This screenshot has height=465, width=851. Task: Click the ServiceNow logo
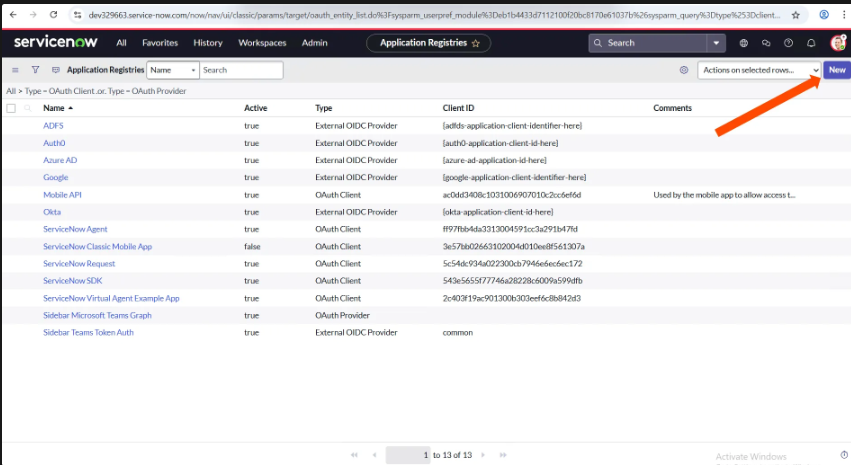[55, 42]
